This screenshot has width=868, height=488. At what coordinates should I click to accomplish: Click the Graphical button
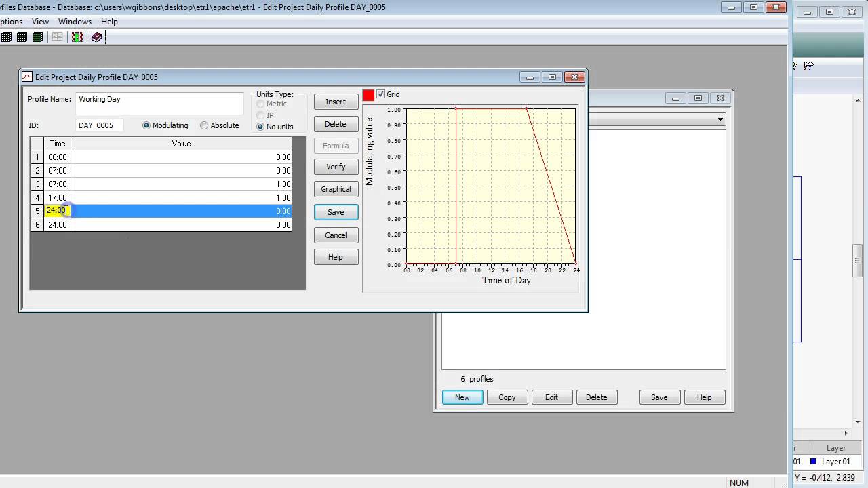(x=336, y=189)
